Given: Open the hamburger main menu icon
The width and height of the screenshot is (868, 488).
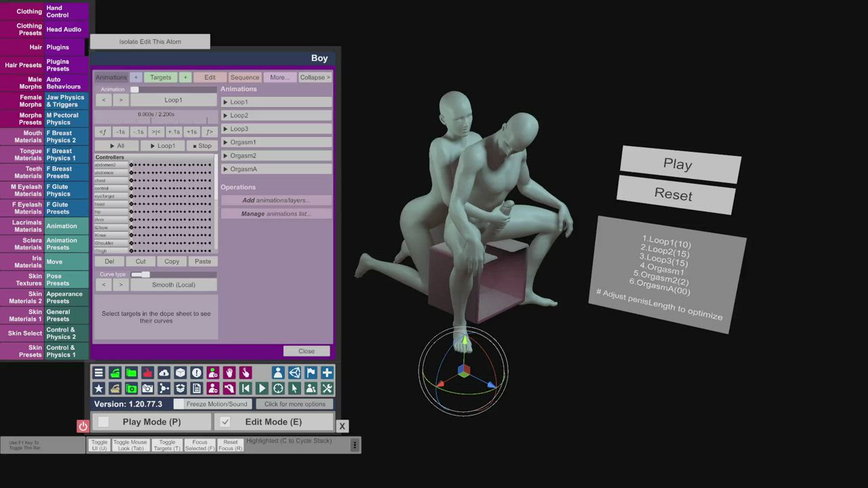Looking at the screenshot, I should coord(98,373).
